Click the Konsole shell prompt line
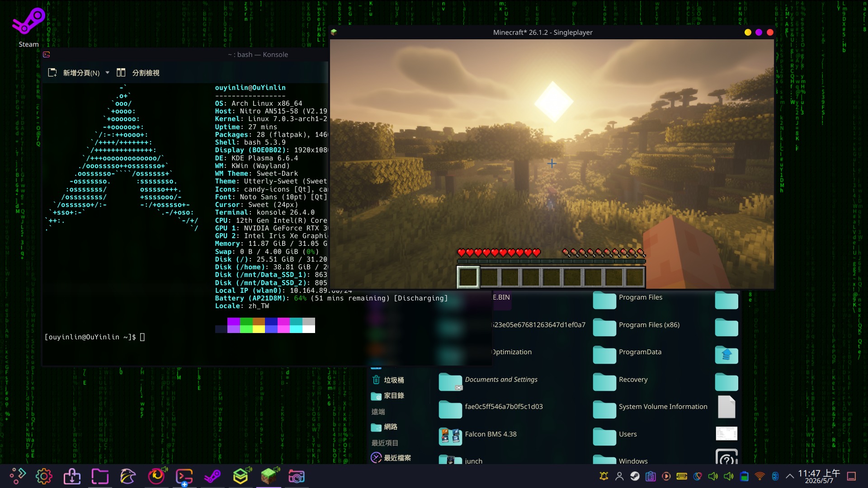Viewport: 868px width, 488px height. coord(94,337)
